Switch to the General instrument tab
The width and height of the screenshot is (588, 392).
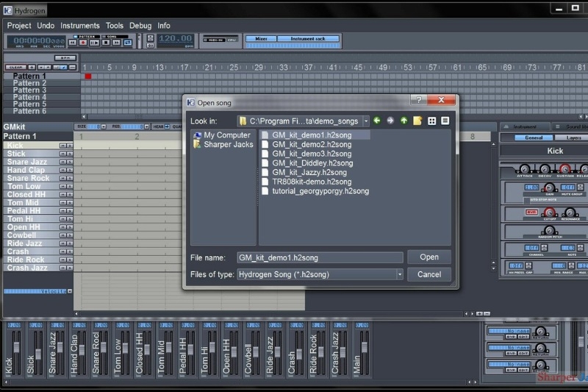[x=534, y=138]
